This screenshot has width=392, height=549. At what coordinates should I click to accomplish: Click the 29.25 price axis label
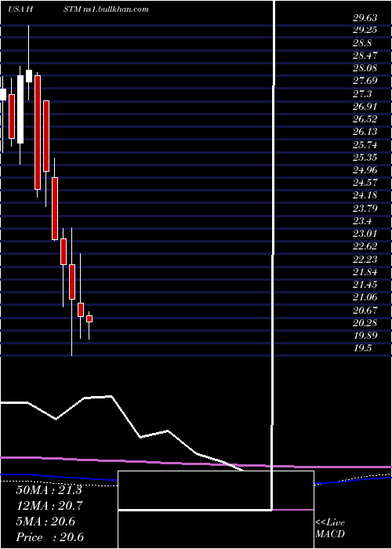(365, 30)
